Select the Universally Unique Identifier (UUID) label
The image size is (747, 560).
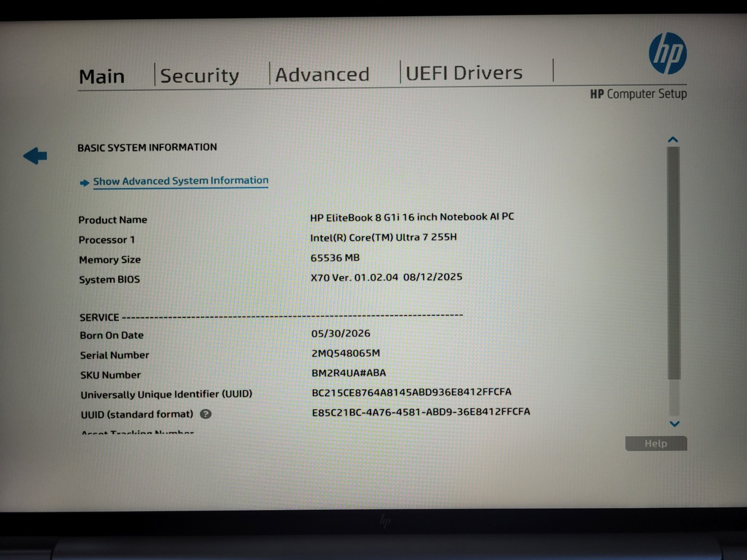(x=166, y=394)
